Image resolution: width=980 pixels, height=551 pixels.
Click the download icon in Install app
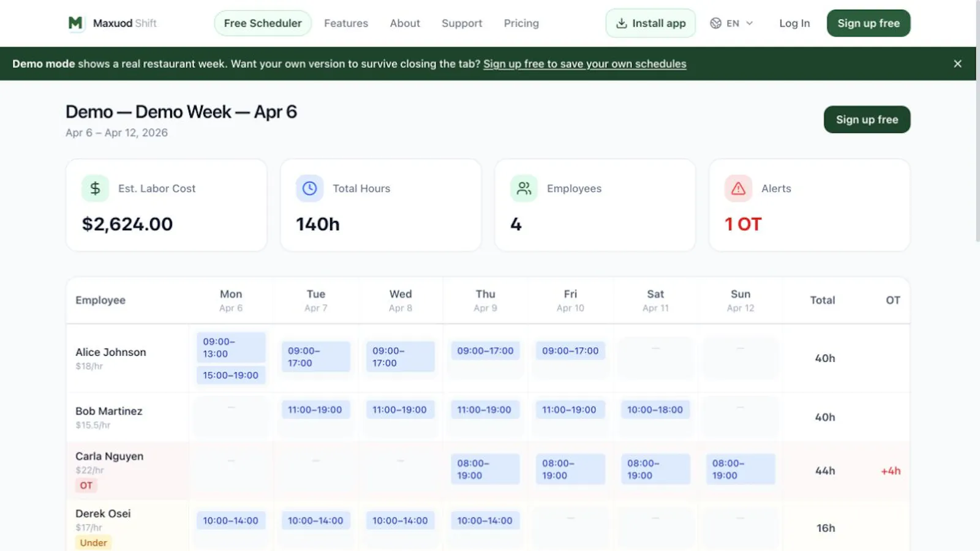pyautogui.click(x=622, y=23)
